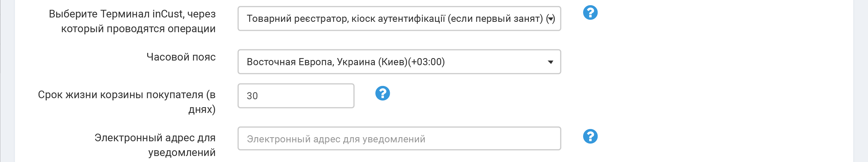Click the email placeholder text 'Электронный адрес для уведомлений'

coord(336,139)
